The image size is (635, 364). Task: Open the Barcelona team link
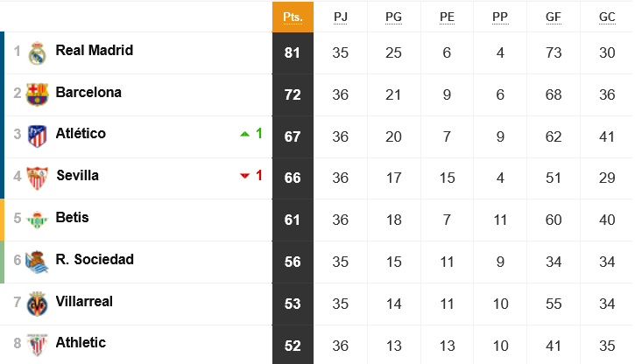click(x=88, y=92)
